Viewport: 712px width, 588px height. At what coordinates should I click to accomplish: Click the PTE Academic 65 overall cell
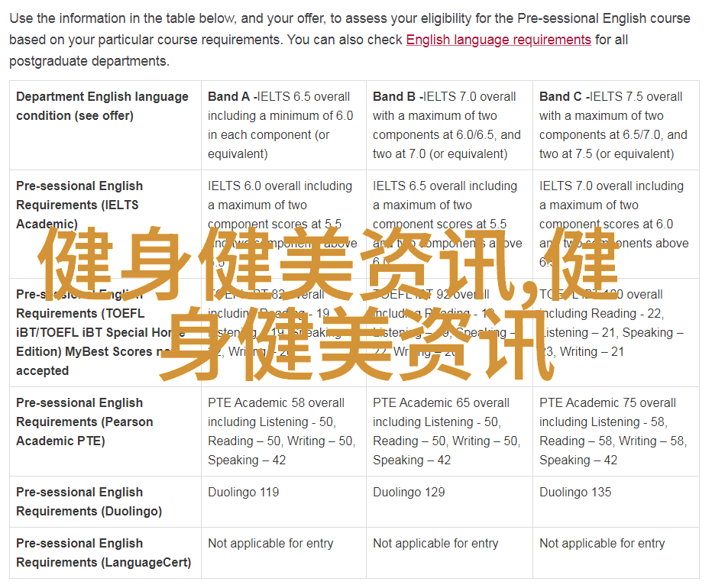(448, 431)
